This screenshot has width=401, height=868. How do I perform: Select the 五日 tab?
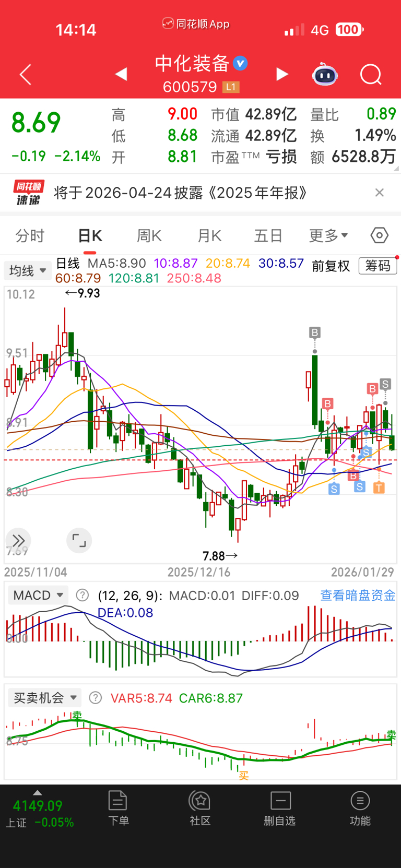(268, 236)
